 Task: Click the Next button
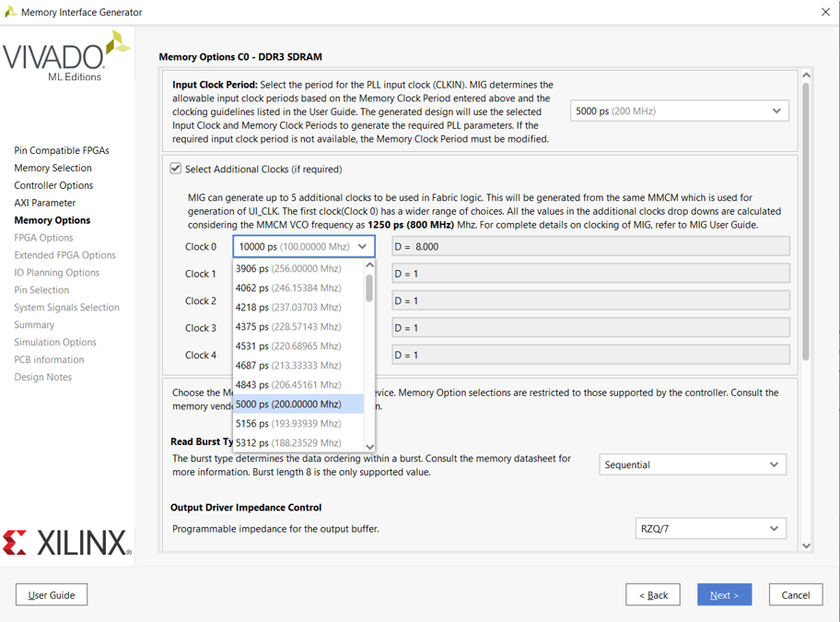[x=724, y=594]
